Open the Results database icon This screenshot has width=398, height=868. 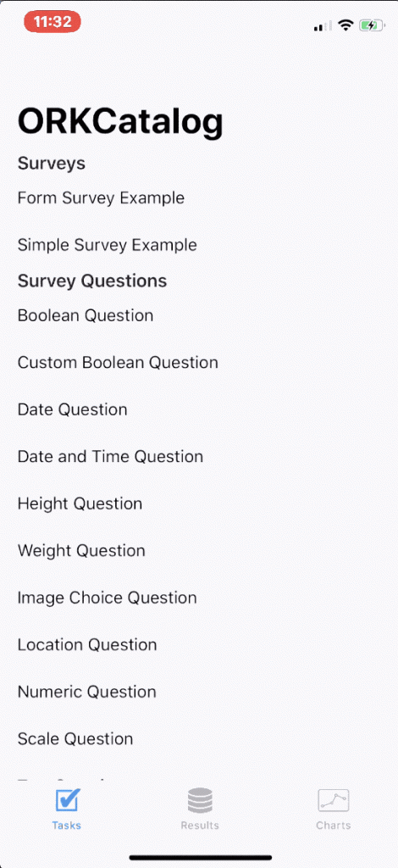click(x=200, y=800)
